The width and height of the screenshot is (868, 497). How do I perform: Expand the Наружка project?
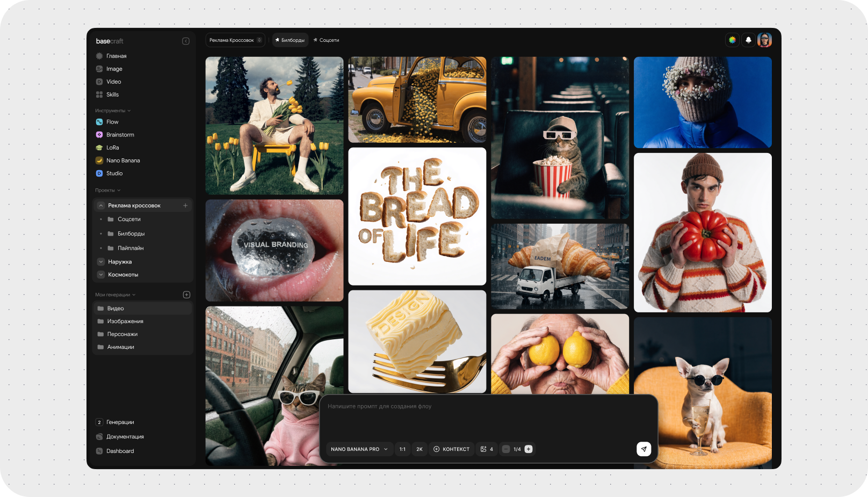point(101,262)
